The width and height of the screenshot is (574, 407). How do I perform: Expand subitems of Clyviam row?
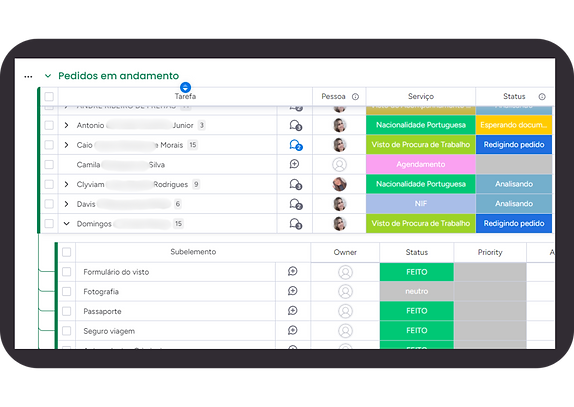(x=66, y=184)
